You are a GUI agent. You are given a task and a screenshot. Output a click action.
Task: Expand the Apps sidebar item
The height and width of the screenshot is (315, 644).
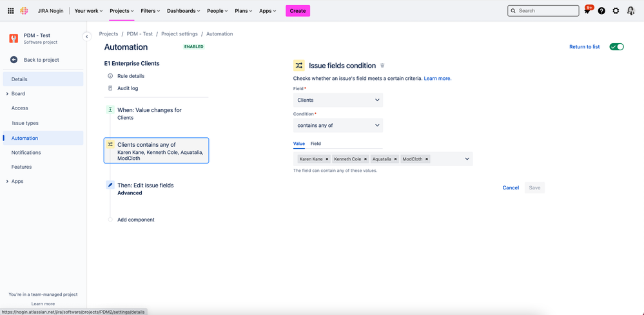coord(7,181)
